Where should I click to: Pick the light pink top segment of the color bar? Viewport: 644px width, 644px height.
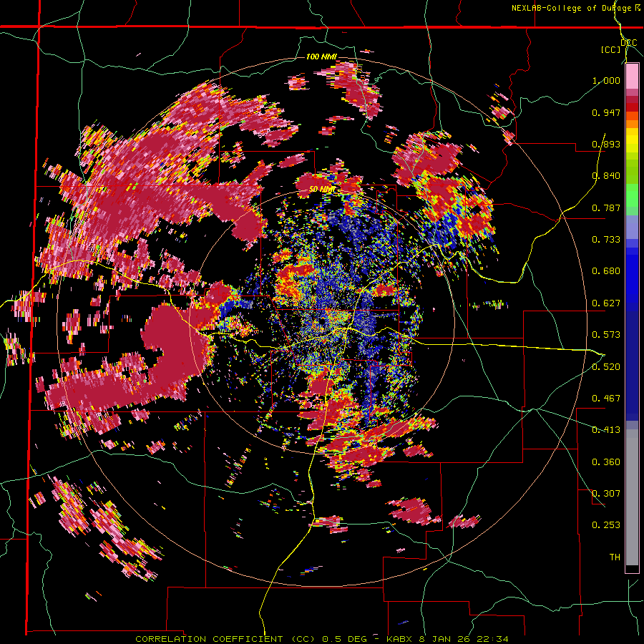point(632,77)
